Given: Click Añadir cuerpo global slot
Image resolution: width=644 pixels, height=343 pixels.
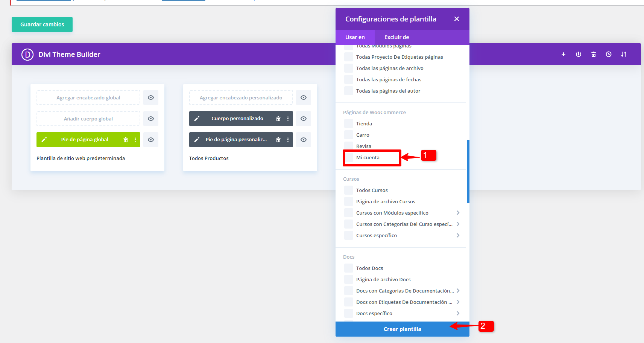Looking at the screenshot, I should pyautogui.click(x=88, y=119).
